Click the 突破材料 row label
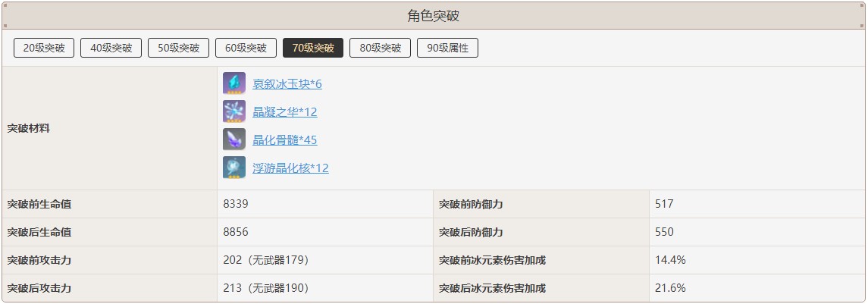868x304 pixels. tap(29, 128)
